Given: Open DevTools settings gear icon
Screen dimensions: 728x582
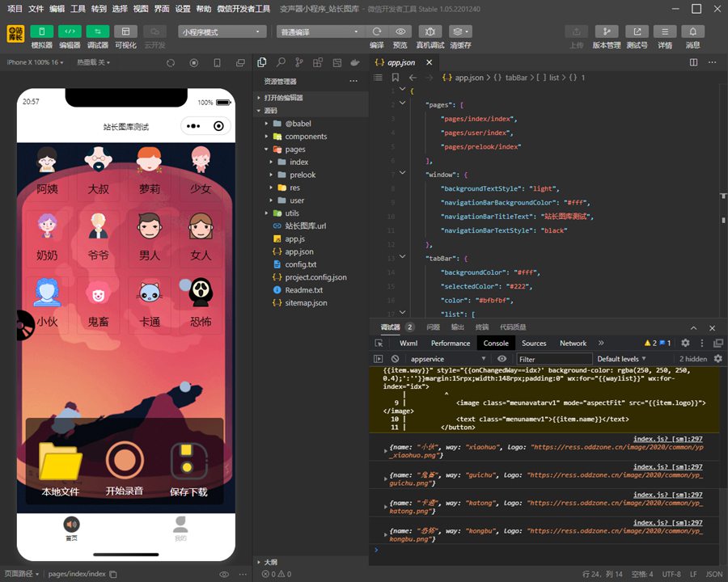Looking at the screenshot, I should [685, 343].
